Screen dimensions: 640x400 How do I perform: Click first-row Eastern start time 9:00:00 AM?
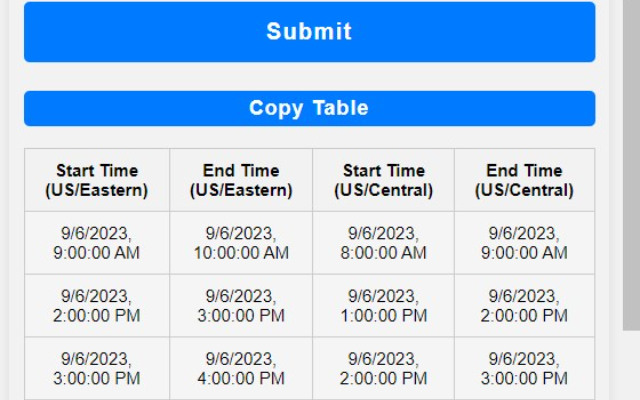click(97, 243)
